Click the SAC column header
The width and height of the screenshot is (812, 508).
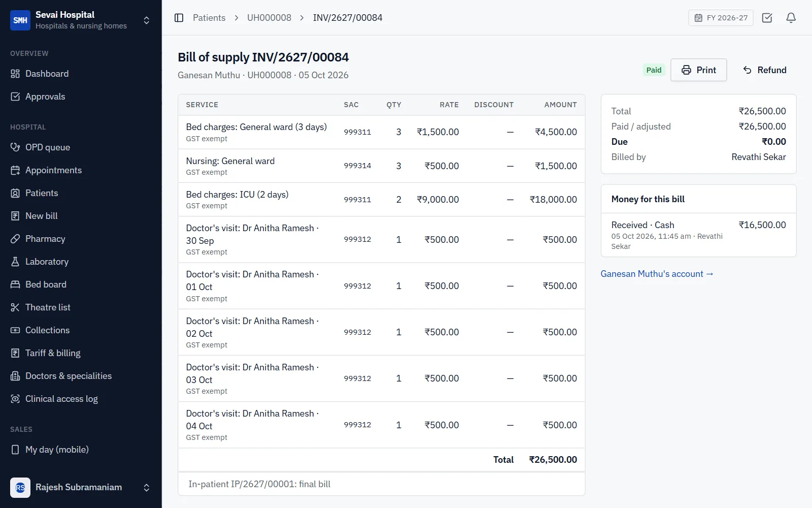[351, 105]
